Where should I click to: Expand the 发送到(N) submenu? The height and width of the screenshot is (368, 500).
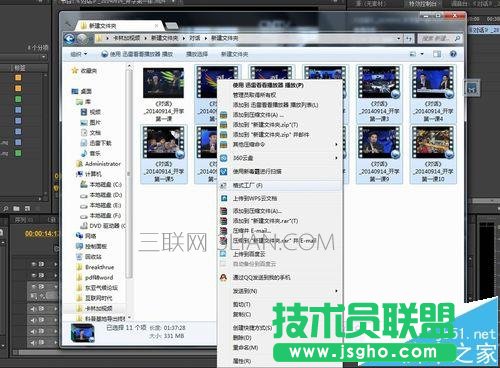[280, 291]
